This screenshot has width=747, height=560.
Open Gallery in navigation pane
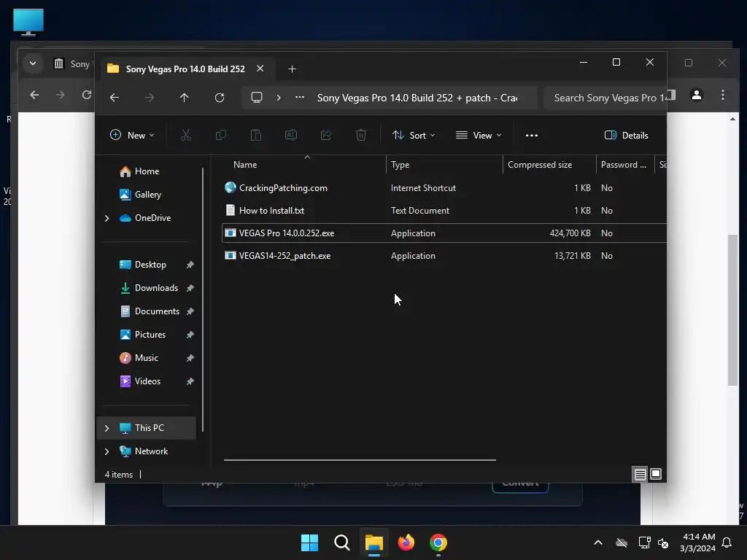(x=147, y=195)
